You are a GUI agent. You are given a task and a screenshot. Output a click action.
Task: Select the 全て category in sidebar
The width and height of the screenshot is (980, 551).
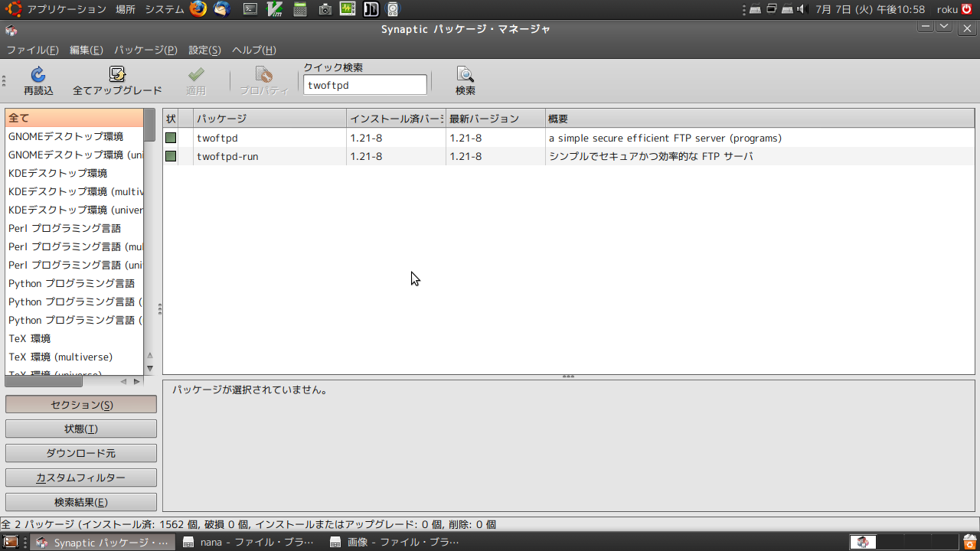[x=74, y=118]
